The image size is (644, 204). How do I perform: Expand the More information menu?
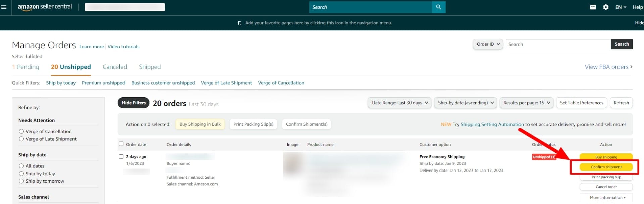606,198
